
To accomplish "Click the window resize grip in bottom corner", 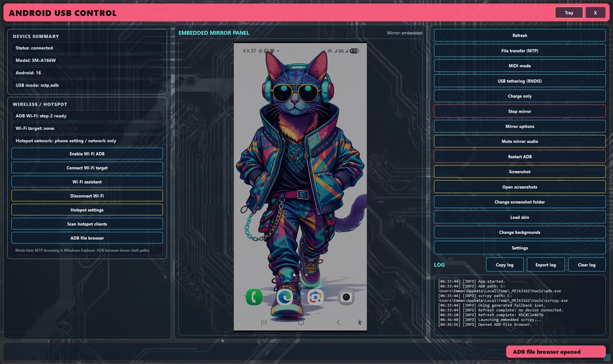I will click(x=607, y=358).
